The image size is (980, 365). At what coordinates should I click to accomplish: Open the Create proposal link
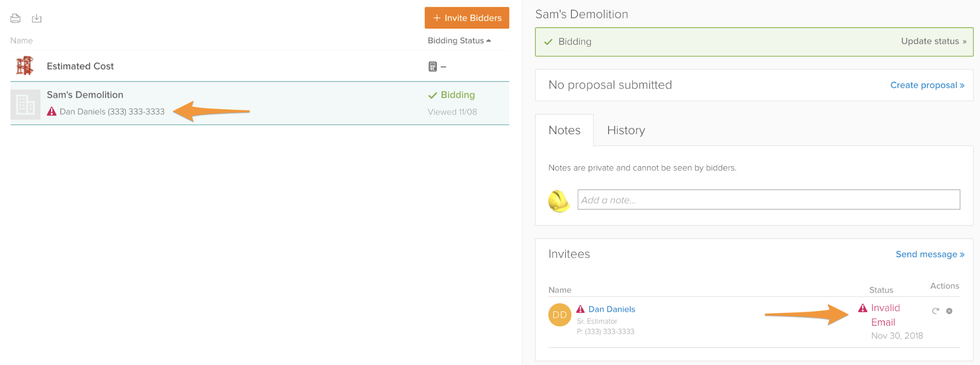click(927, 85)
